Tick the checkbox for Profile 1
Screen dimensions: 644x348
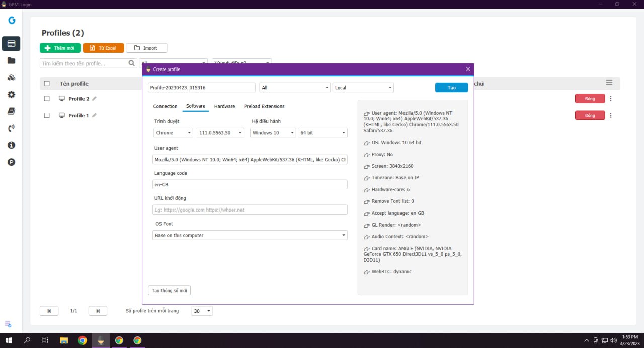pyautogui.click(x=47, y=115)
